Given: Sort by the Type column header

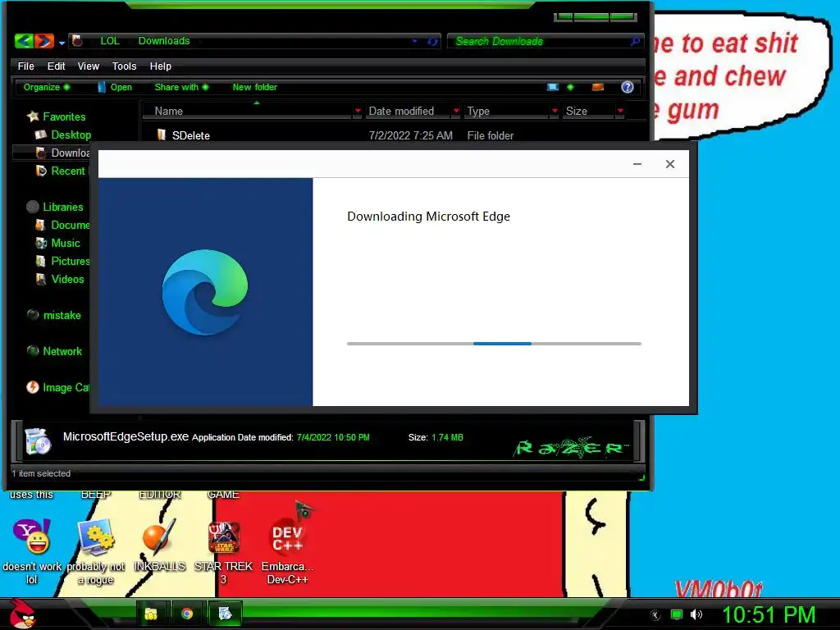Looking at the screenshot, I should 506,111.
